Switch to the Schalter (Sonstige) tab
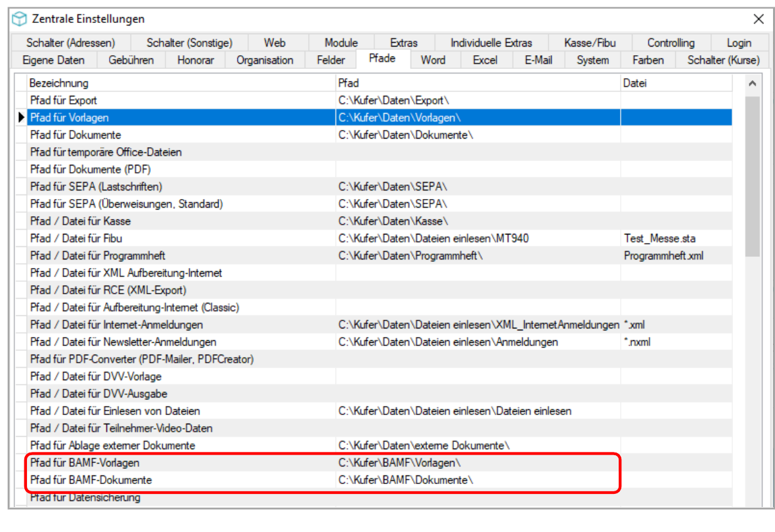 [x=189, y=43]
